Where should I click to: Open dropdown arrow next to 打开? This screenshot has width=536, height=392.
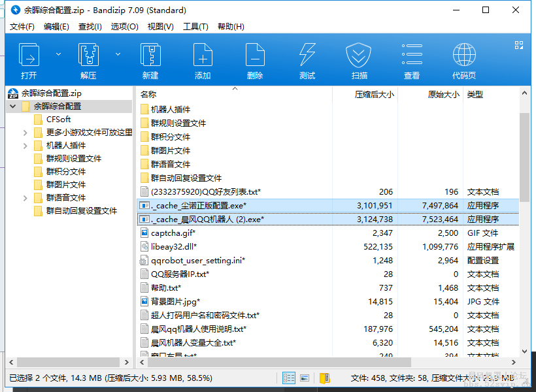(x=58, y=54)
